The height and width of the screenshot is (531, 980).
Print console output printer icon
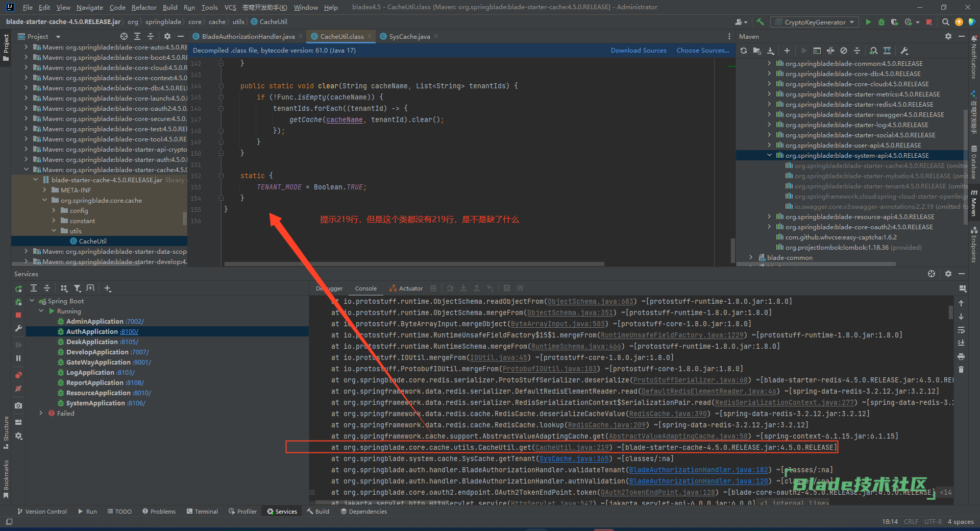[x=961, y=356]
